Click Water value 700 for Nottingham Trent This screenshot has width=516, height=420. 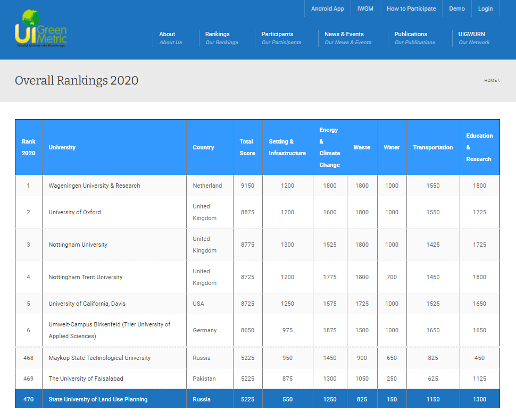(x=392, y=277)
